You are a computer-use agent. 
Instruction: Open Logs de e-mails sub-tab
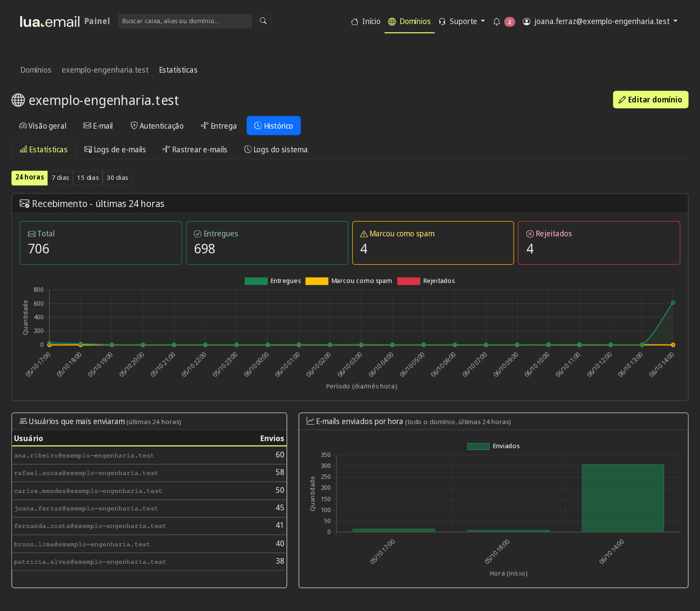point(115,150)
